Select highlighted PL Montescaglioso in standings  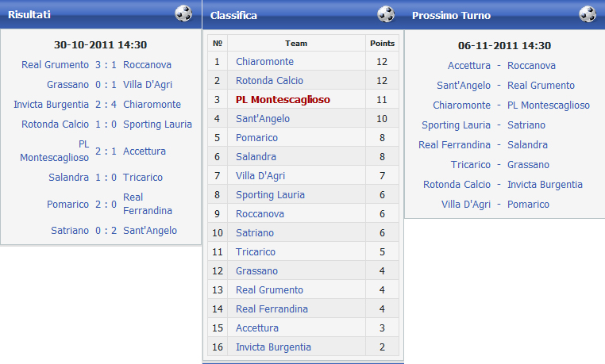pos(283,100)
